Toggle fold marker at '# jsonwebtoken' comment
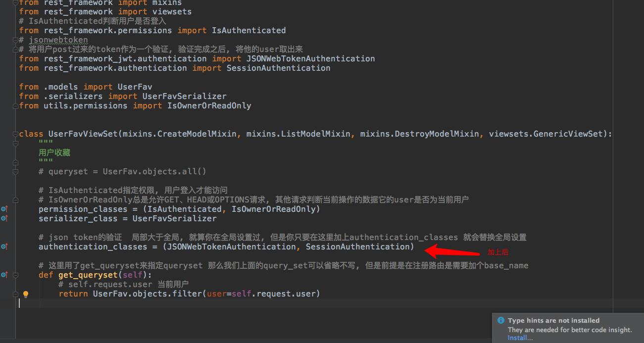644x343 pixels. click(16, 40)
